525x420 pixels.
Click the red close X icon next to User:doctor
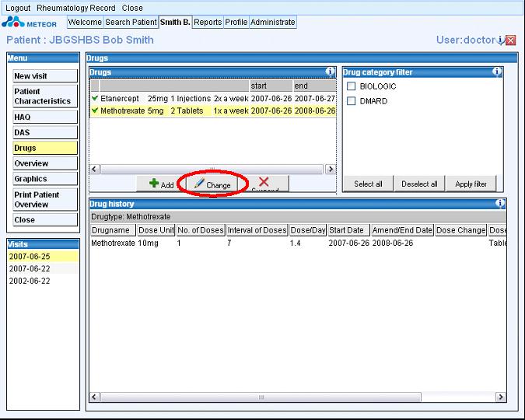(510, 40)
